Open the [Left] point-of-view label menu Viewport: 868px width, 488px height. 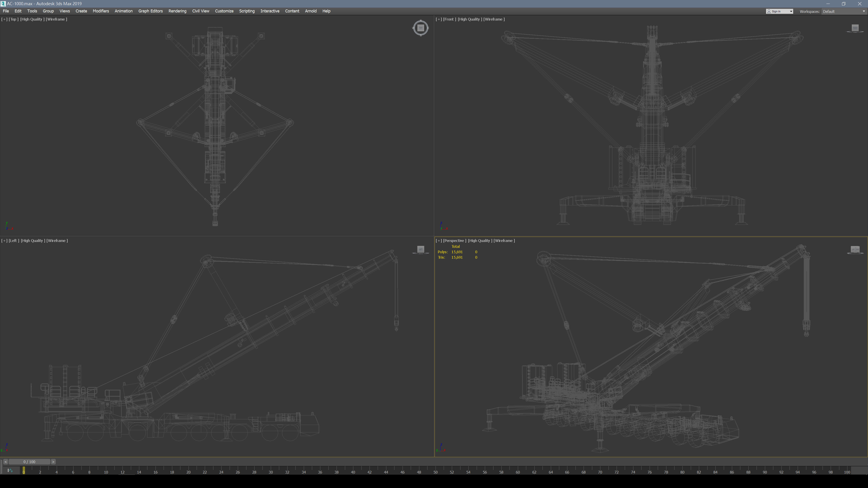pyautogui.click(x=14, y=240)
